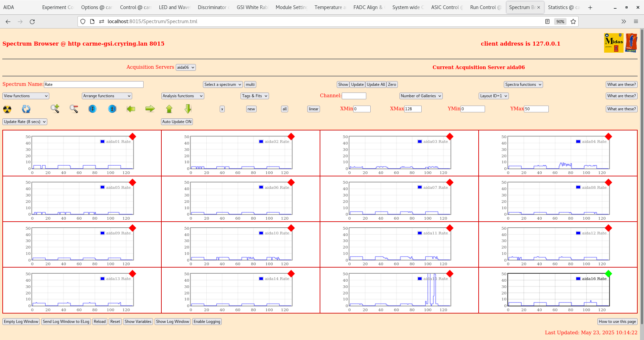Image resolution: width=644 pixels, height=340 pixels.
Task: Zoom in using the magnifier-plus icon
Action: click(x=55, y=109)
